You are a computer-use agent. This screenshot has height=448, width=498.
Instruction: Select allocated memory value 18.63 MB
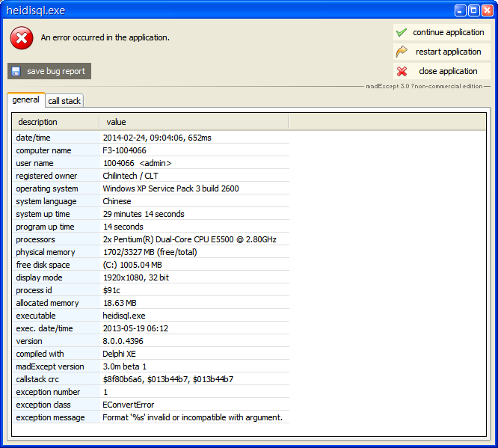[120, 303]
